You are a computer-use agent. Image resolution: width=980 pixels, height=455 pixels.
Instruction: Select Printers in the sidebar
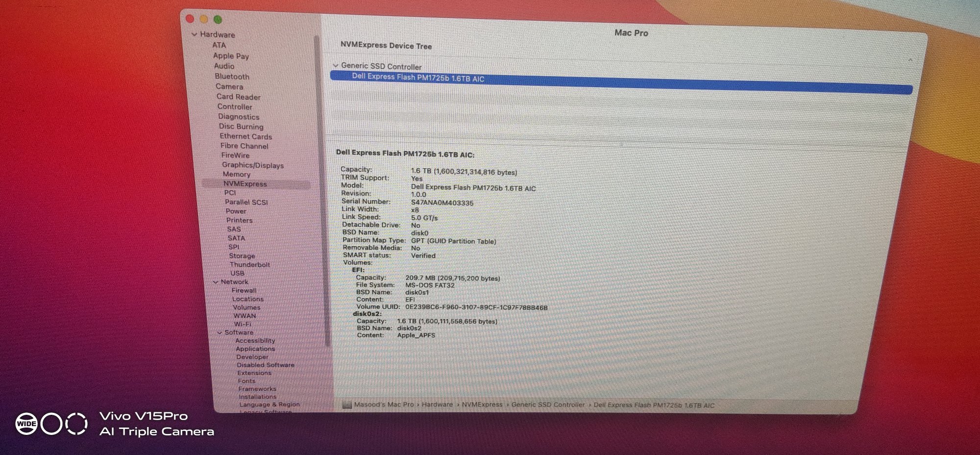pyautogui.click(x=240, y=221)
